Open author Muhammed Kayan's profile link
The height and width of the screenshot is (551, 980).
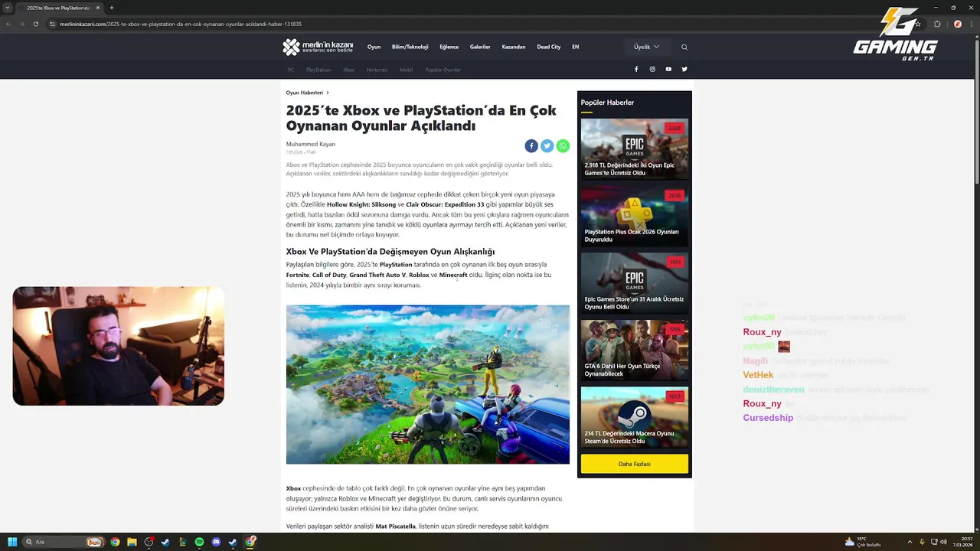click(311, 144)
